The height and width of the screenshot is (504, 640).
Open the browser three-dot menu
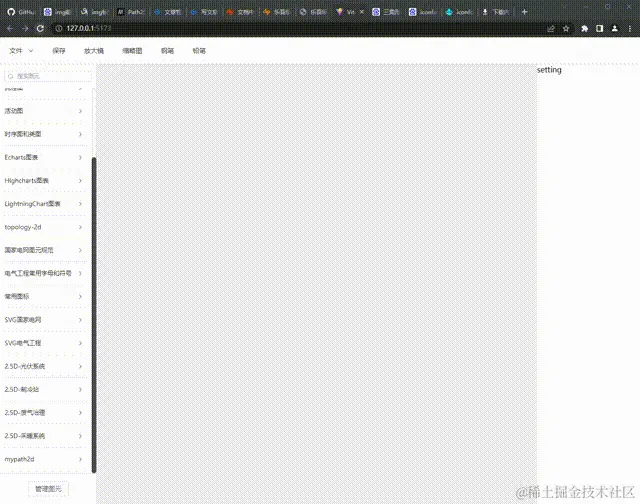click(630, 29)
